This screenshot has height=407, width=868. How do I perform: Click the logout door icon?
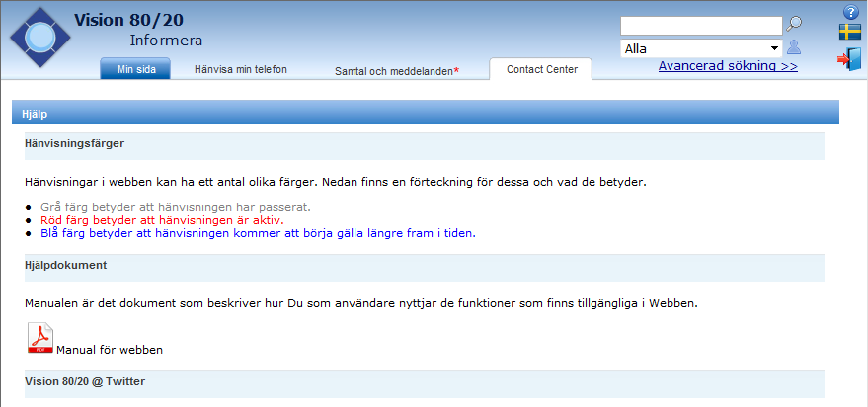850,58
